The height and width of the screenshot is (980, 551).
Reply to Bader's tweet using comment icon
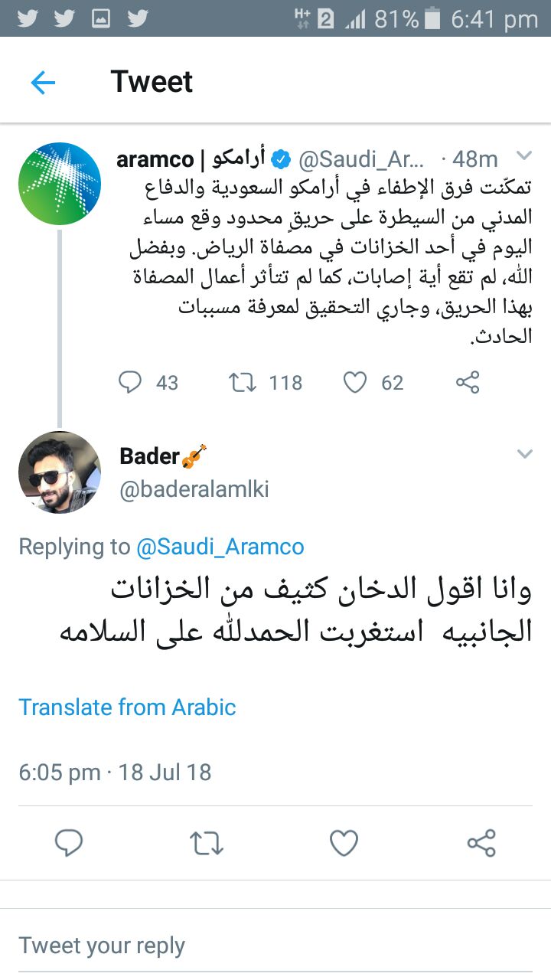[x=69, y=843]
